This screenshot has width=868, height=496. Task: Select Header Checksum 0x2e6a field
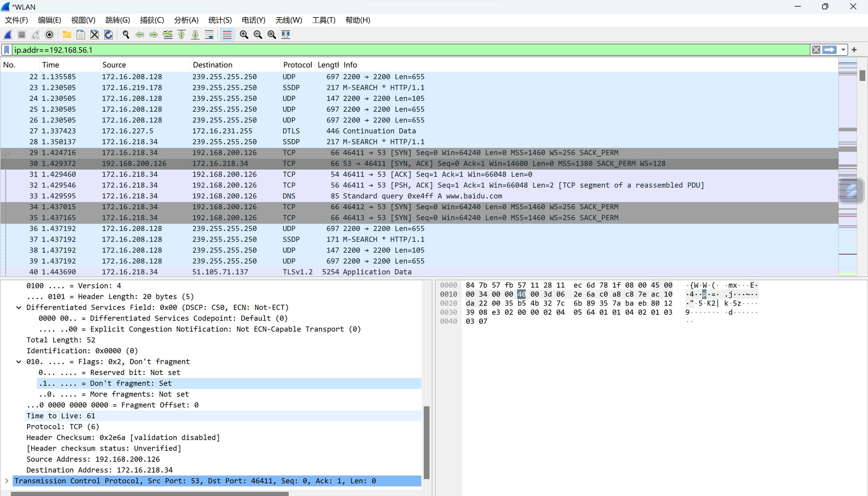coord(223,437)
